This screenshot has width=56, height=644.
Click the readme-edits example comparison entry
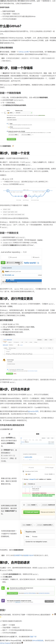coord(28,457)
